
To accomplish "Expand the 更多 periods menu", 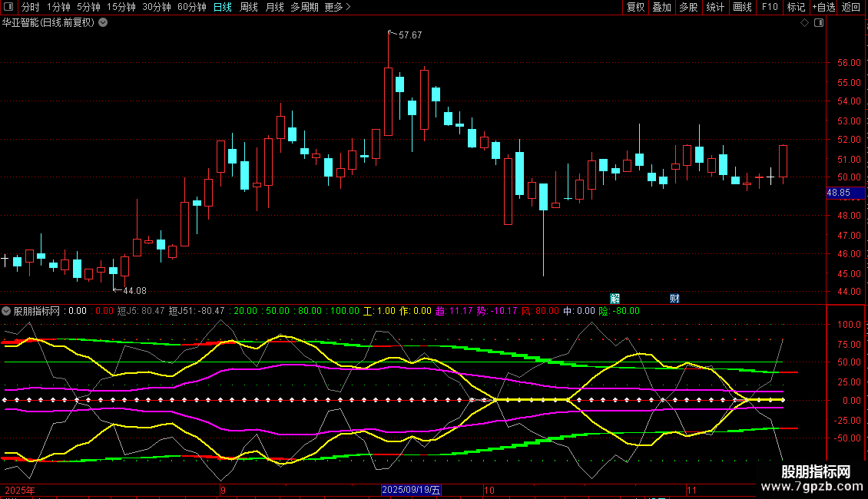I will pos(337,7).
